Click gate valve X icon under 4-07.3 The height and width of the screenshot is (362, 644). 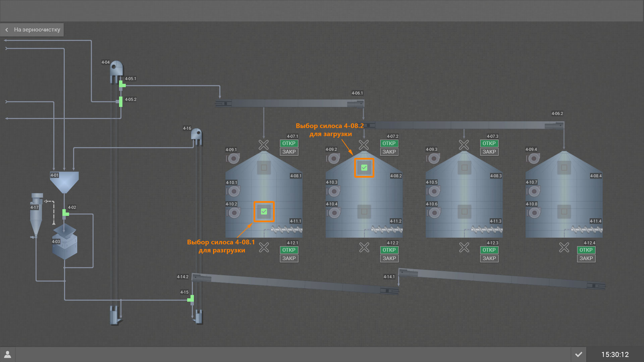pyautogui.click(x=464, y=145)
